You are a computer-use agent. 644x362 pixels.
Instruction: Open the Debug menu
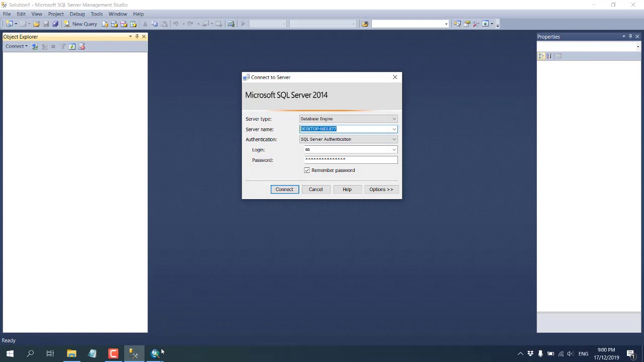point(77,14)
